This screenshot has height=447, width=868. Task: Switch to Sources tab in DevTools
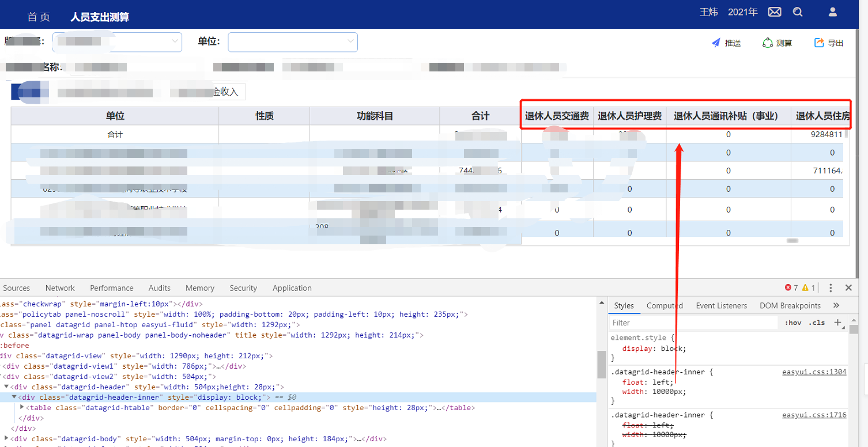click(16, 288)
